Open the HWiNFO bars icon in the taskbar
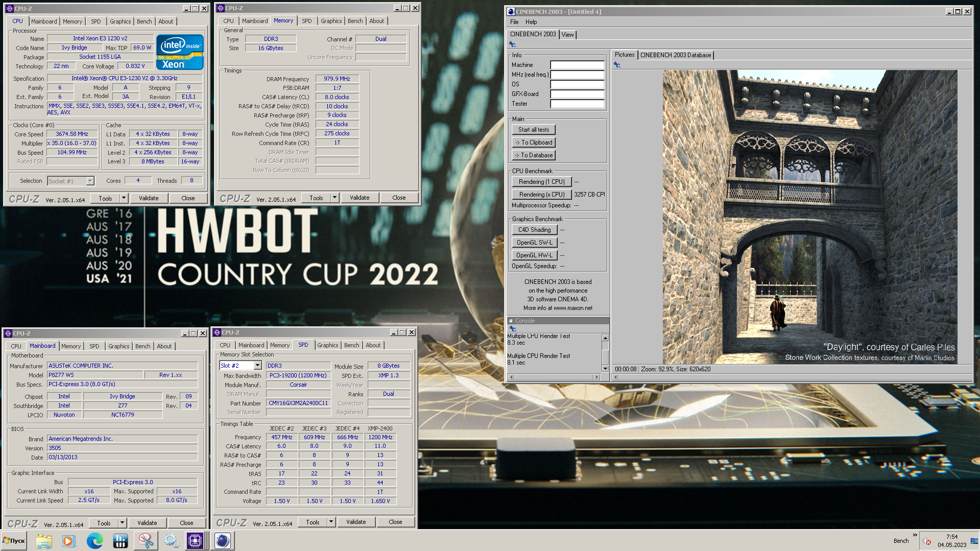 tap(120, 541)
